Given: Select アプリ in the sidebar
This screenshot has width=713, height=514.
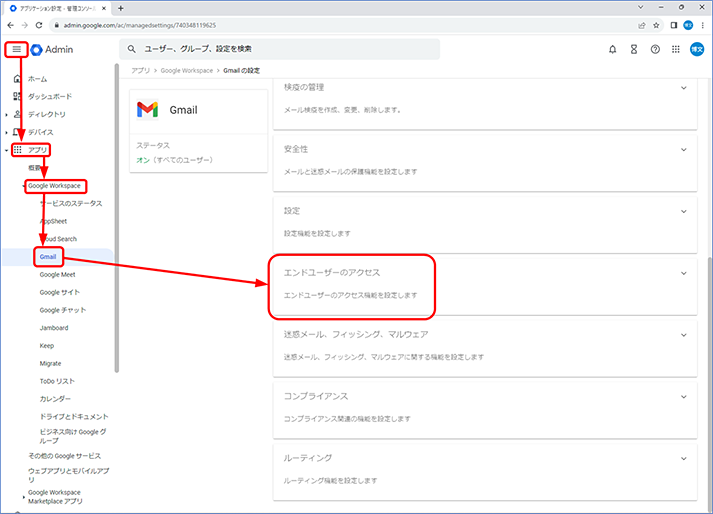Looking at the screenshot, I should click(x=37, y=150).
